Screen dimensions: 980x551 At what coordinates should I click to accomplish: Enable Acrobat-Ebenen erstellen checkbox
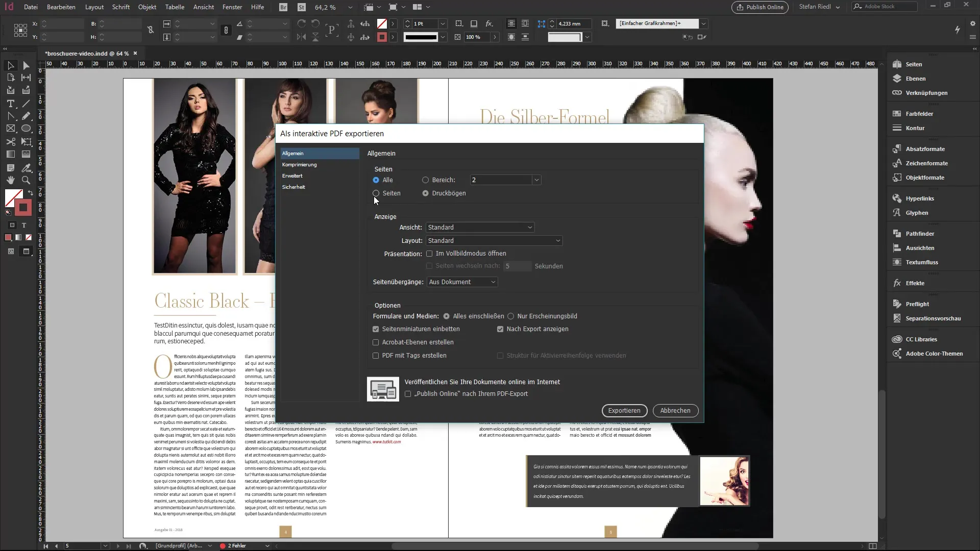pos(376,342)
